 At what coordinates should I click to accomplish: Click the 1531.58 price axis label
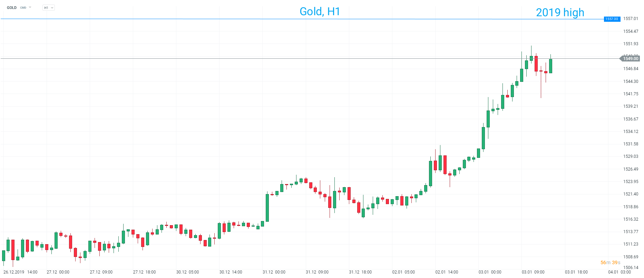click(631, 144)
